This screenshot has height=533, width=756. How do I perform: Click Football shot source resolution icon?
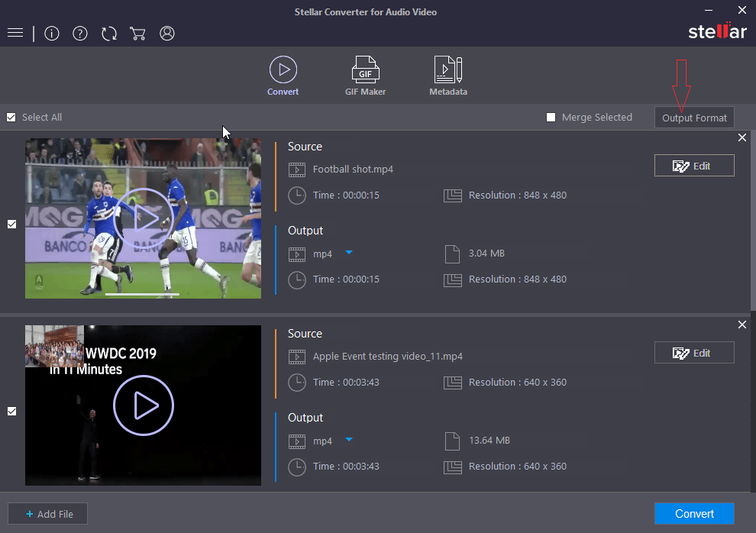click(x=453, y=195)
